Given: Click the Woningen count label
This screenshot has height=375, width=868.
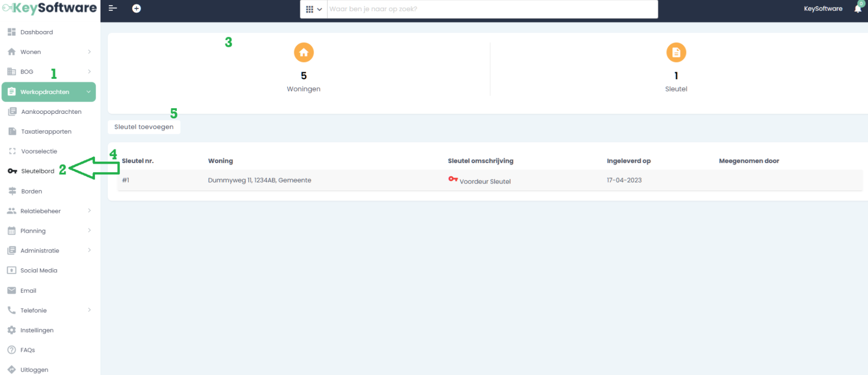Looking at the screenshot, I should point(304,89).
